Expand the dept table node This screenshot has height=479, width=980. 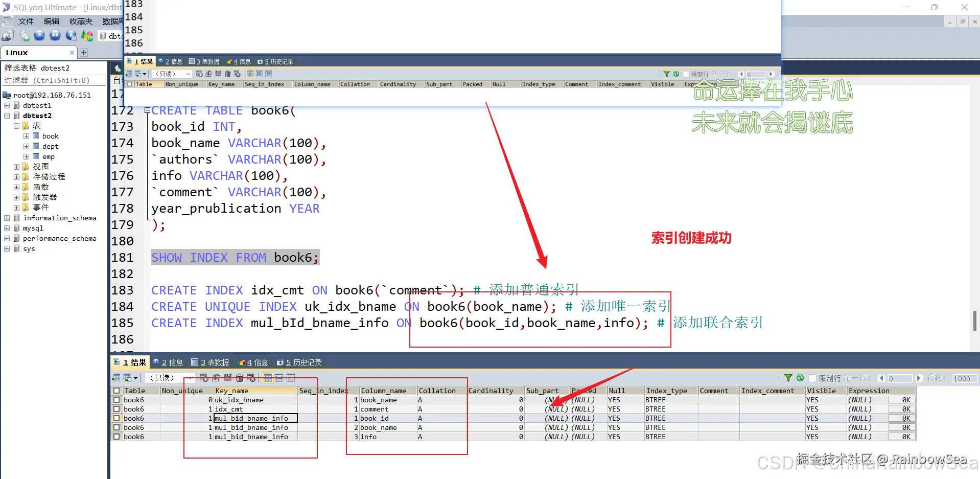coord(26,146)
